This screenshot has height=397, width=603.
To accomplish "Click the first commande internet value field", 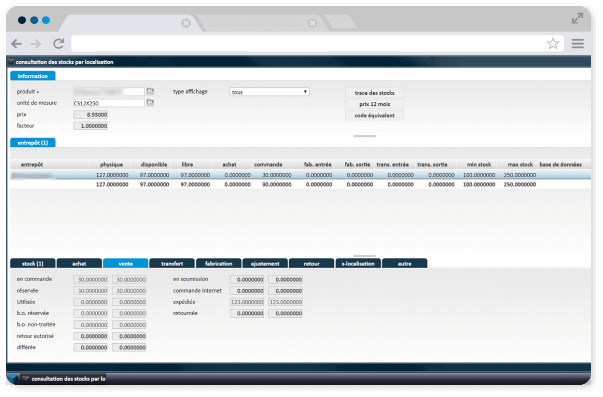I will [247, 291].
